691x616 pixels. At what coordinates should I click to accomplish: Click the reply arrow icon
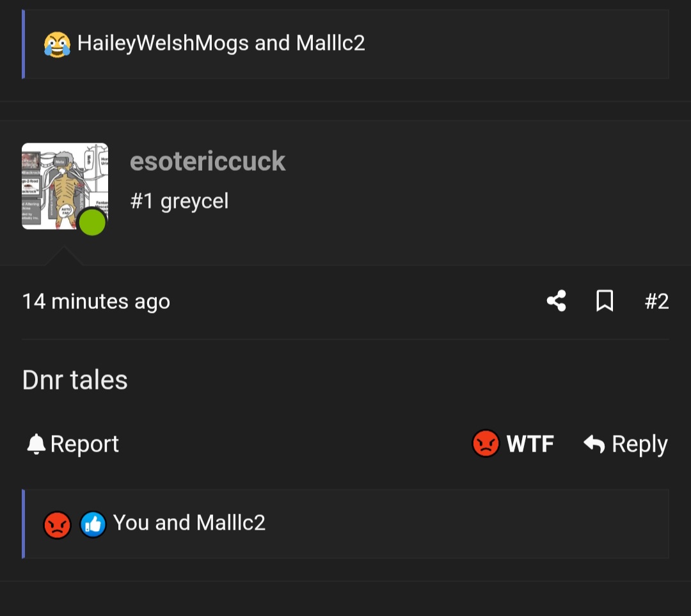click(x=594, y=443)
